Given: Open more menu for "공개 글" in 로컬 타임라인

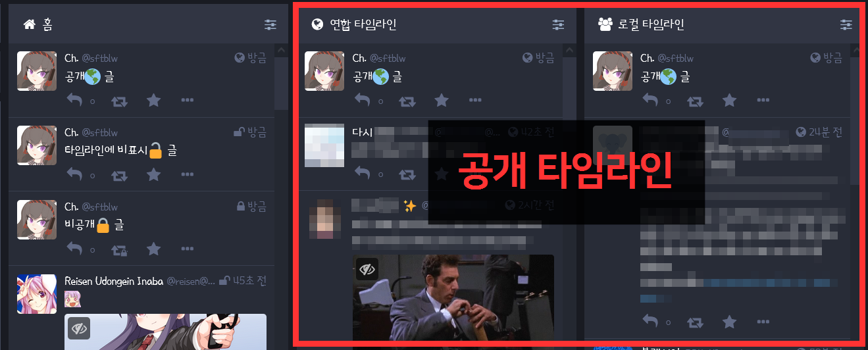Looking at the screenshot, I should click(x=763, y=101).
